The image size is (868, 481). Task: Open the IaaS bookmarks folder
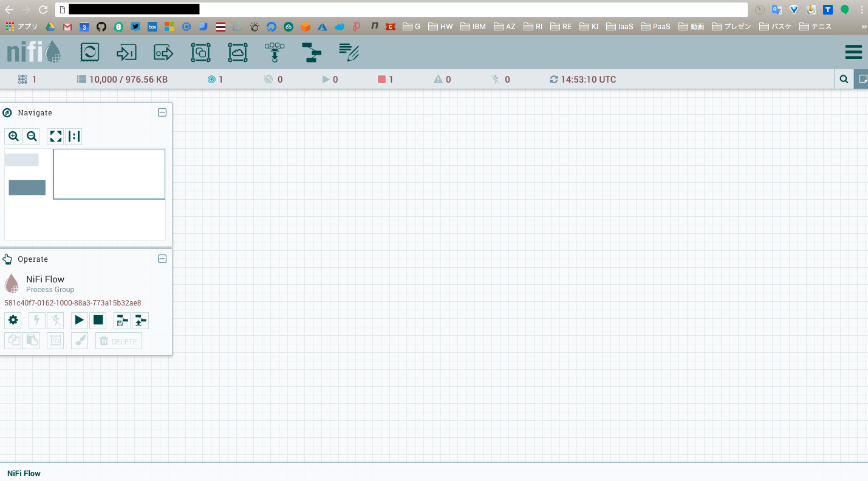[620, 27]
